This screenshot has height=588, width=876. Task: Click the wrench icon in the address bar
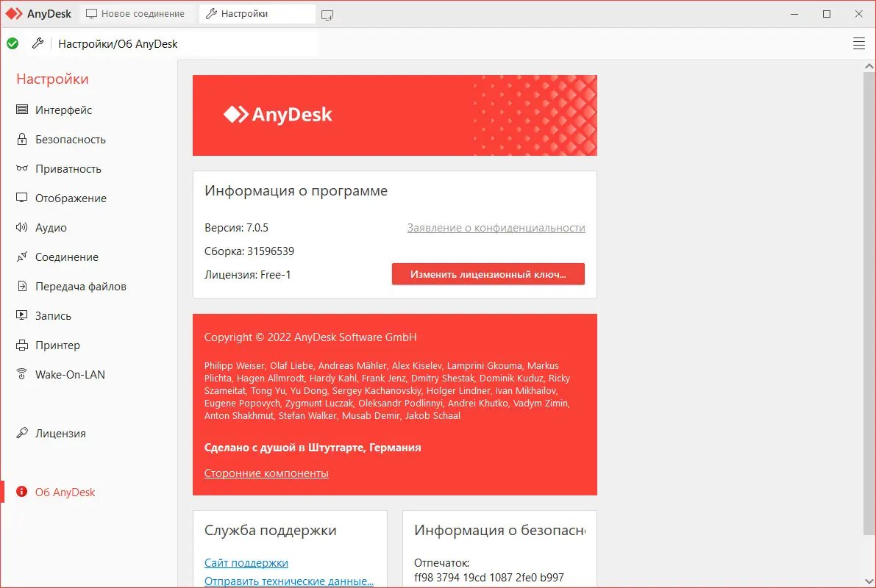pyautogui.click(x=38, y=43)
